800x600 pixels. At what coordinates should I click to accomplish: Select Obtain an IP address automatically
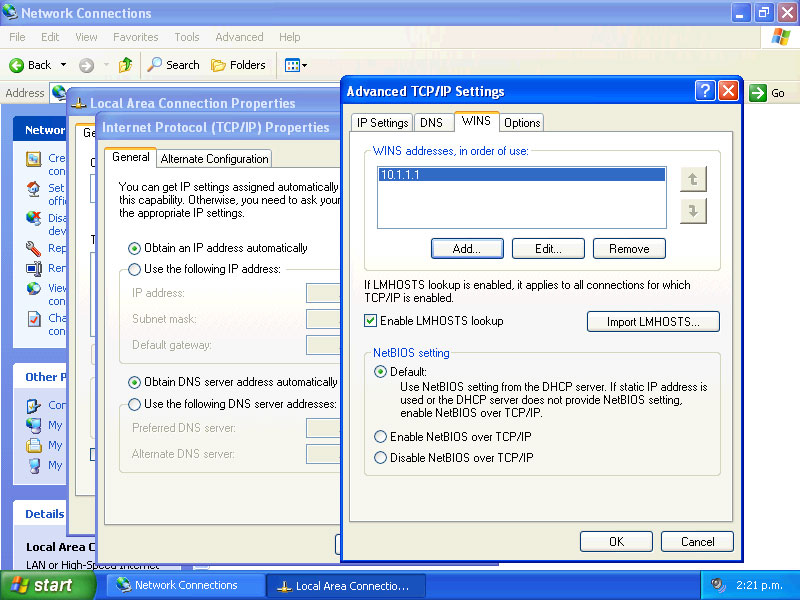pos(134,248)
